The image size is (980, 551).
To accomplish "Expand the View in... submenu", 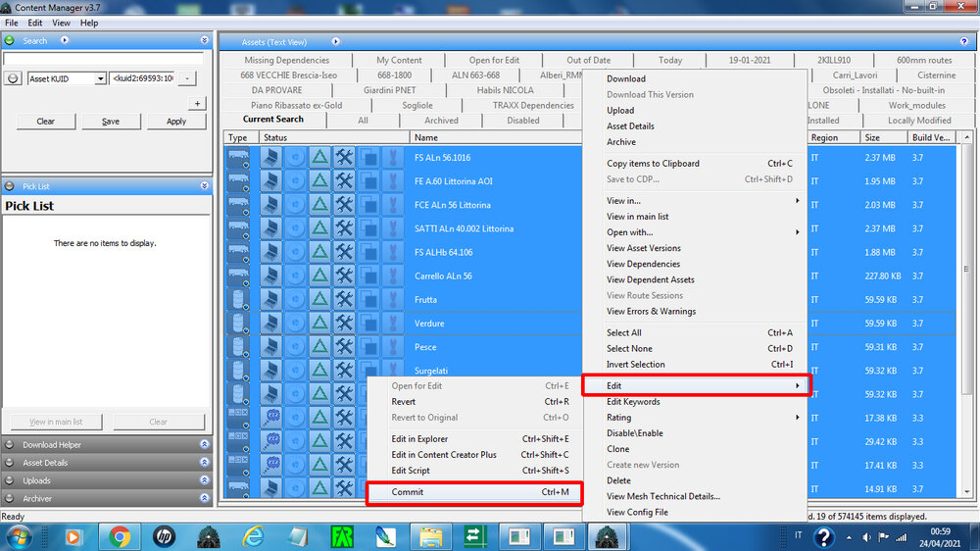I will tap(696, 201).
